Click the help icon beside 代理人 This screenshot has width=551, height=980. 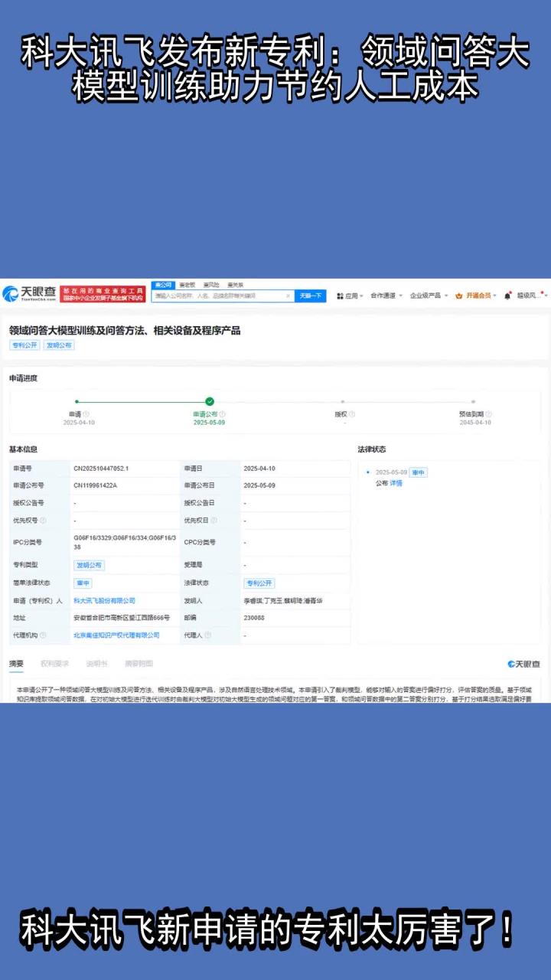207,635
